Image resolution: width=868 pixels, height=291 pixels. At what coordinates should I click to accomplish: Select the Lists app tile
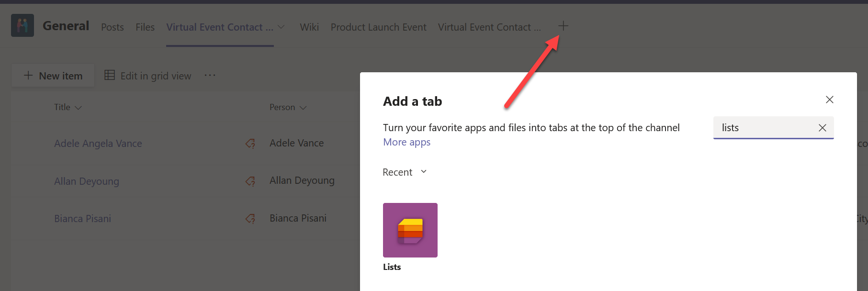click(x=410, y=230)
